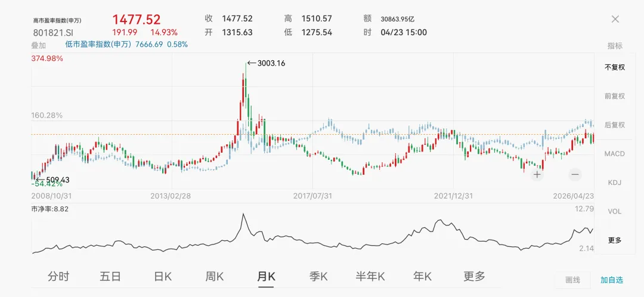
Task: Switch to 周K chart tab
Action: [215, 277]
